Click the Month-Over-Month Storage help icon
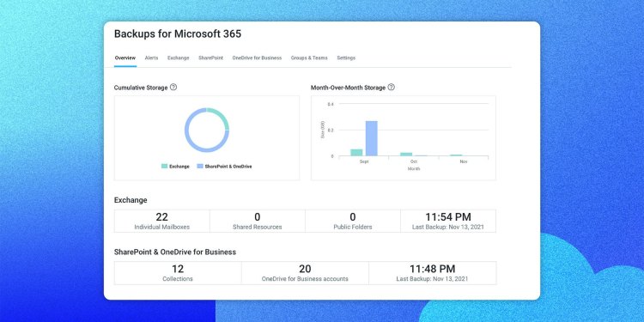Screen dimensions: 644x322 pyautogui.click(x=391, y=87)
